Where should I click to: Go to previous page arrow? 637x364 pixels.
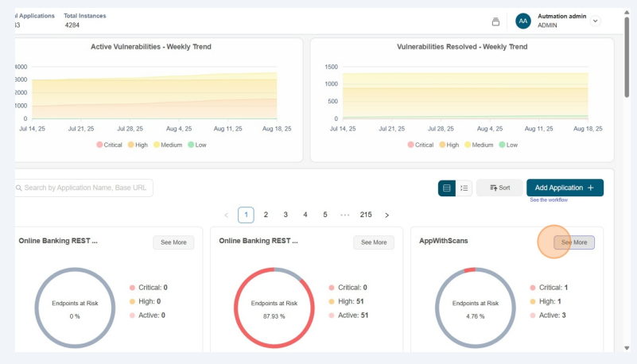tap(227, 215)
